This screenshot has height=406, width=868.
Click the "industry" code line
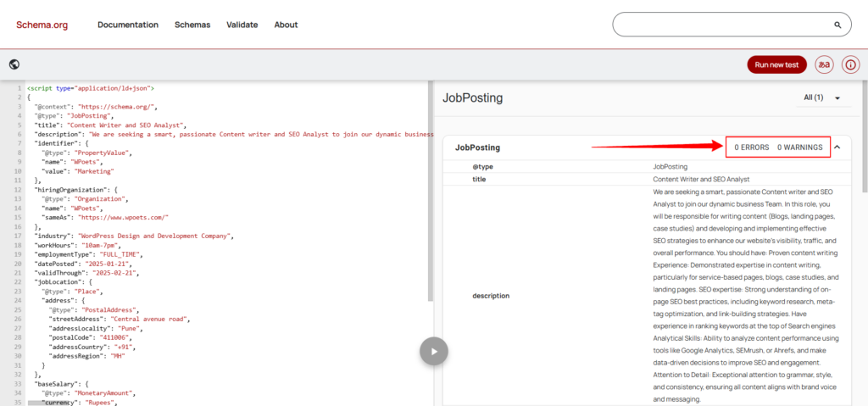tap(133, 236)
